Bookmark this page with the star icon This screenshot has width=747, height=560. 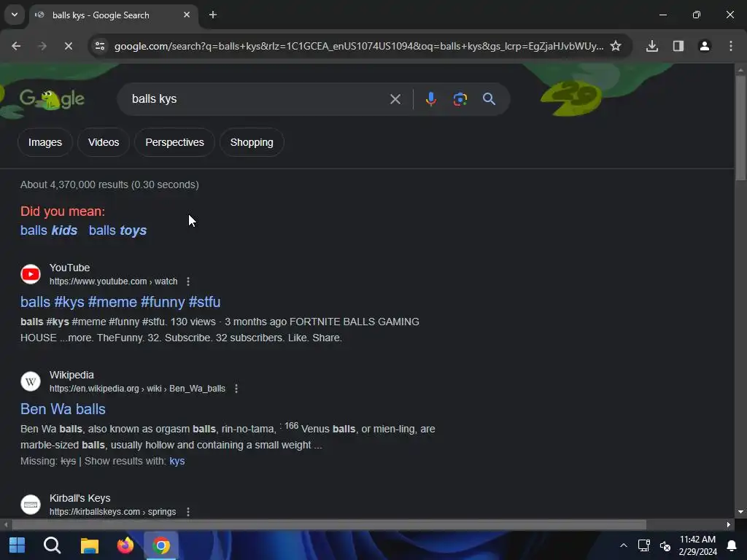[x=616, y=46]
